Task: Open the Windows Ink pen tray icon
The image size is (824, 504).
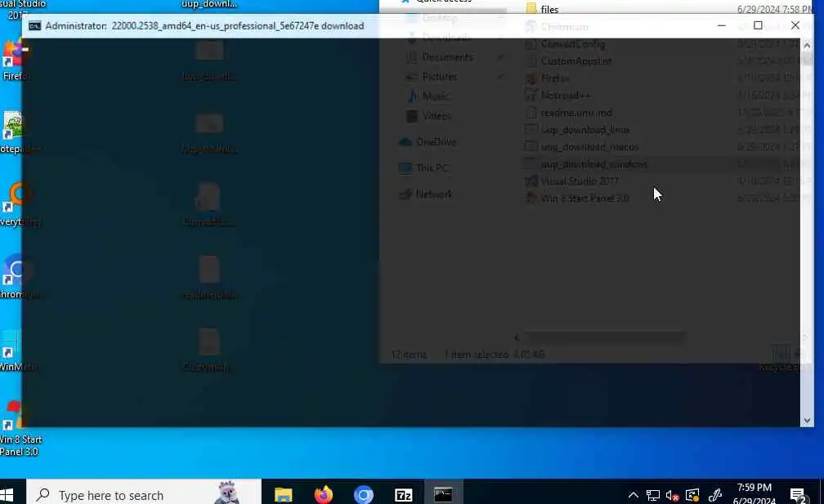Action: pos(714,494)
